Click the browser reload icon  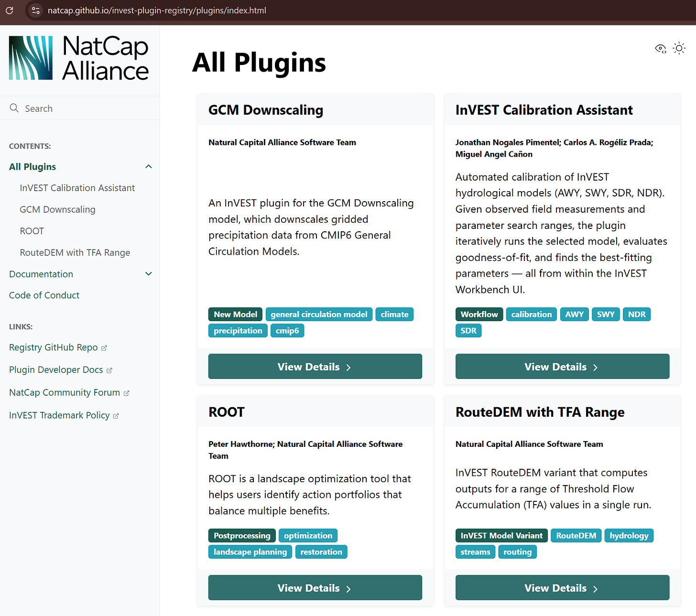[10, 10]
